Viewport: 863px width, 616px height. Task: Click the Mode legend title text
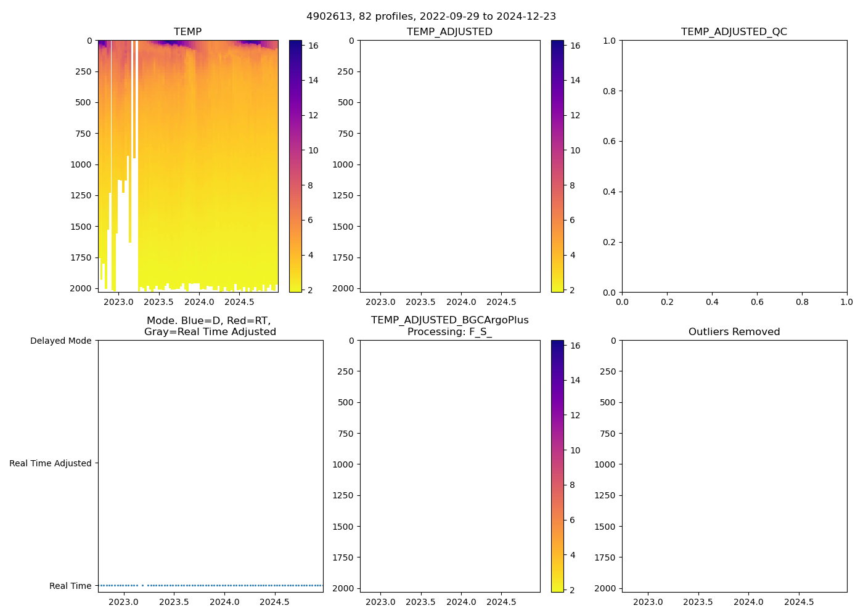tap(210, 326)
